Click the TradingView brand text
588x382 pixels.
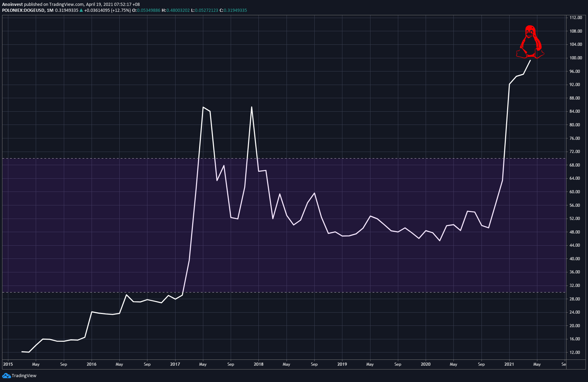point(24,376)
